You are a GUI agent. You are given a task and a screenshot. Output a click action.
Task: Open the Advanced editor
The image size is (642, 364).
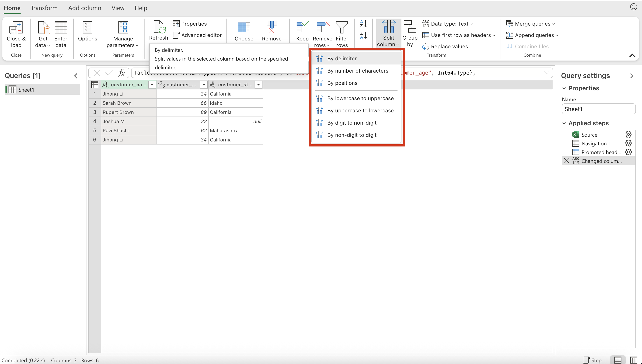[197, 35]
